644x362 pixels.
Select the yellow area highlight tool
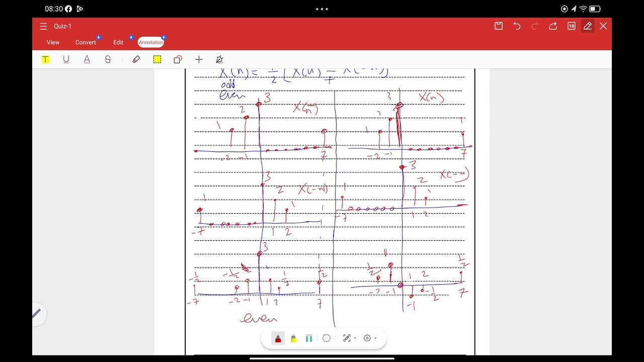pos(157,59)
